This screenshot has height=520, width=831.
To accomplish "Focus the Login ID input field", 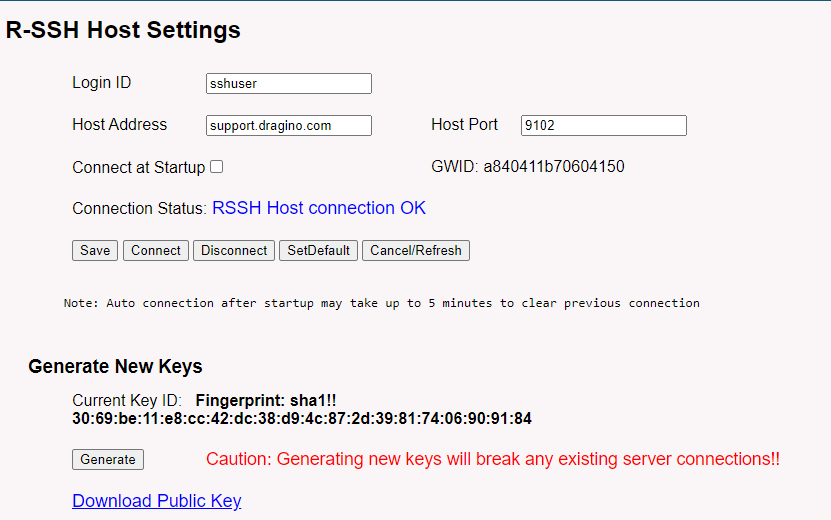I will coord(289,83).
